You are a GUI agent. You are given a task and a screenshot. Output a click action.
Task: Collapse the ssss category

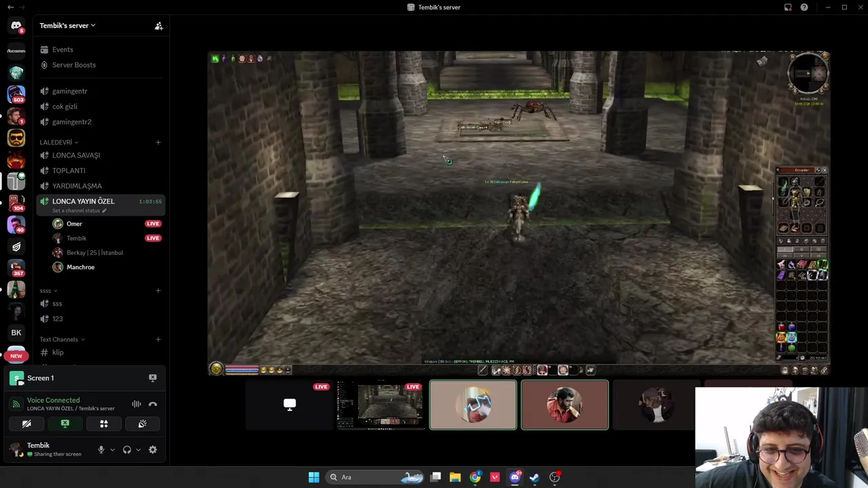coord(48,291)
